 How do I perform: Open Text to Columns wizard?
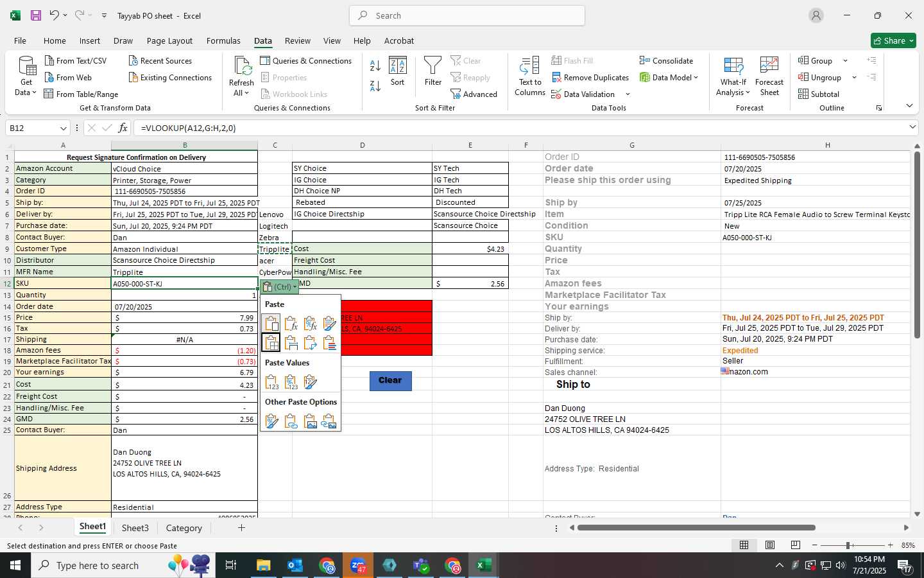point(530,76)
